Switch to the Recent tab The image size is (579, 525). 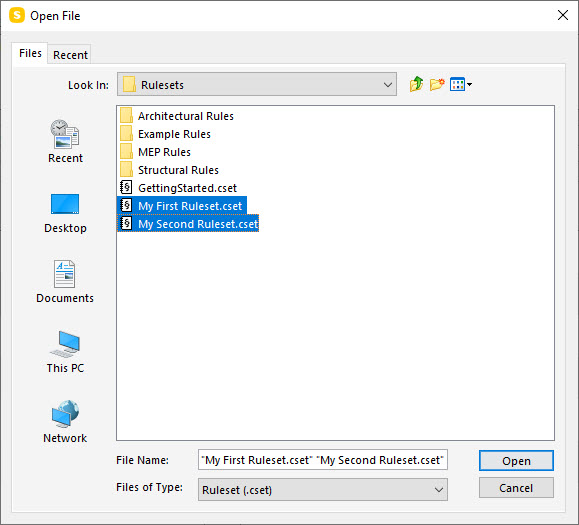(x=70, y=55)
